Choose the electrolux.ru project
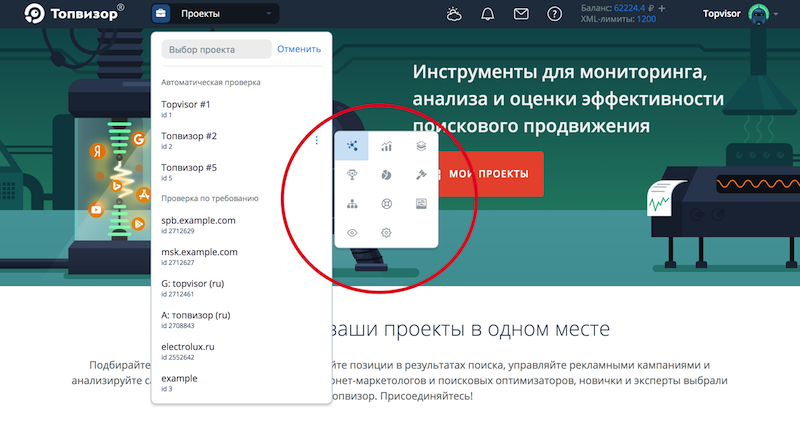 click(x=188, y=351)
